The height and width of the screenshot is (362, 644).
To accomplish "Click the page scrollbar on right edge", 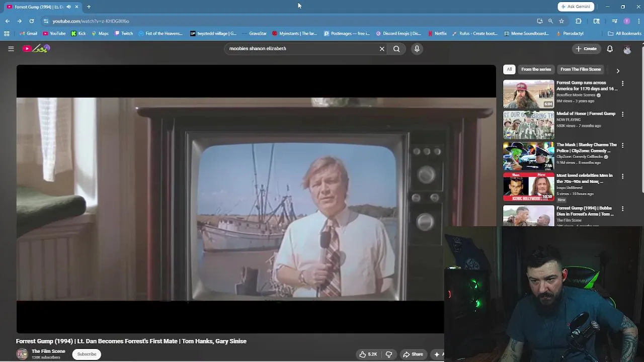I will click(x=642, y=118).
